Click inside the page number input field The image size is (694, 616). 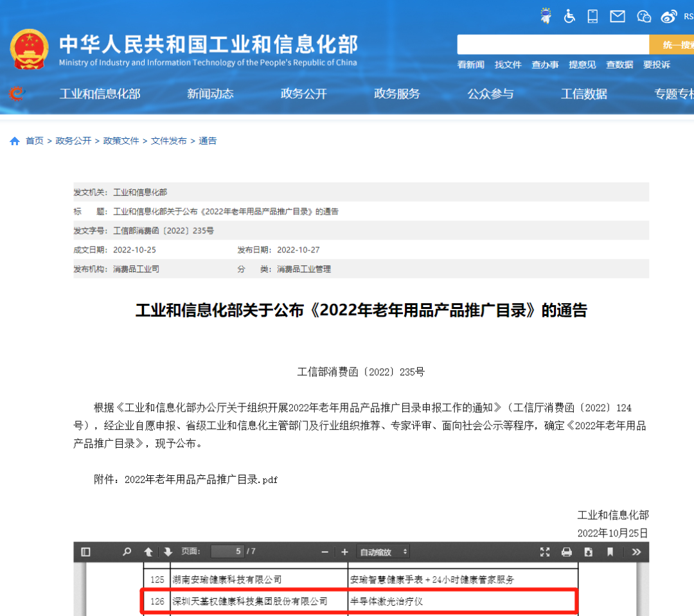227,551
